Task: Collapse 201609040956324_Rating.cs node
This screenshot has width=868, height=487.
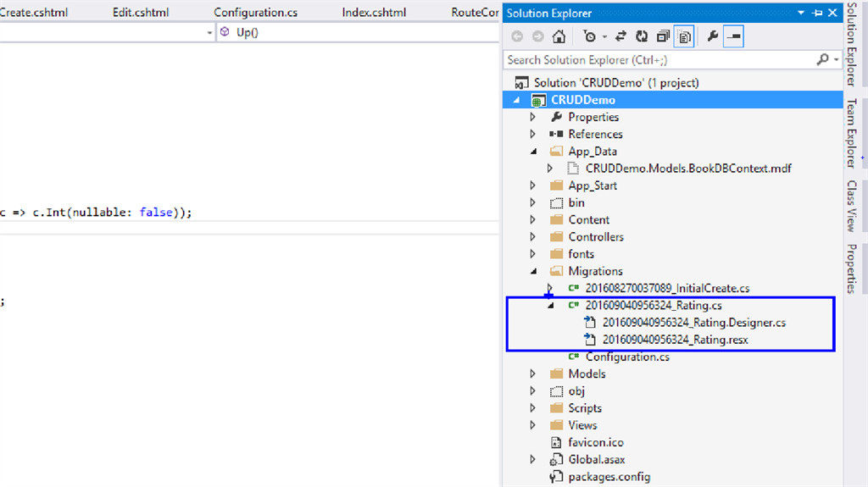Action: 551,306
